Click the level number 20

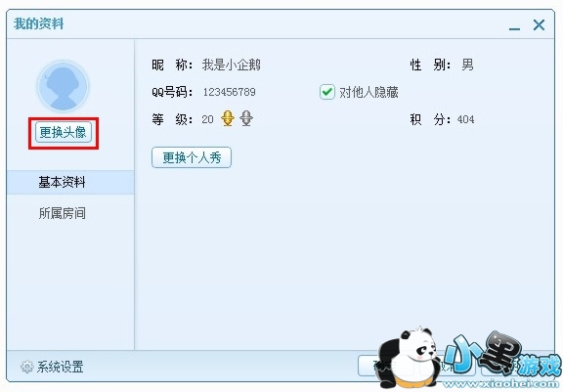(x=207, y=119)
